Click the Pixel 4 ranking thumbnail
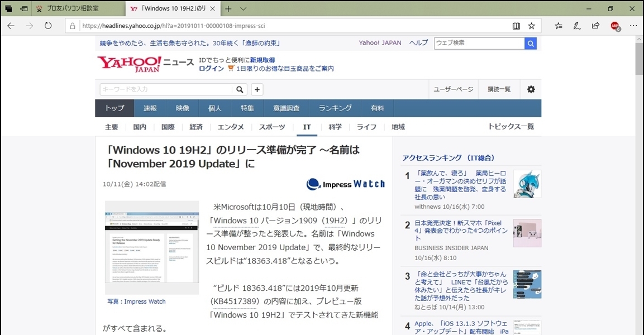 tap(527, 233)
